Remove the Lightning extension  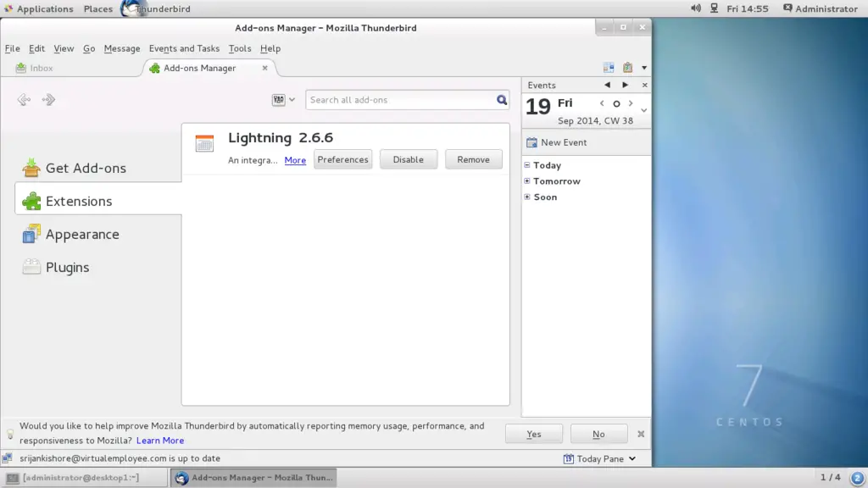pos(473,159)
